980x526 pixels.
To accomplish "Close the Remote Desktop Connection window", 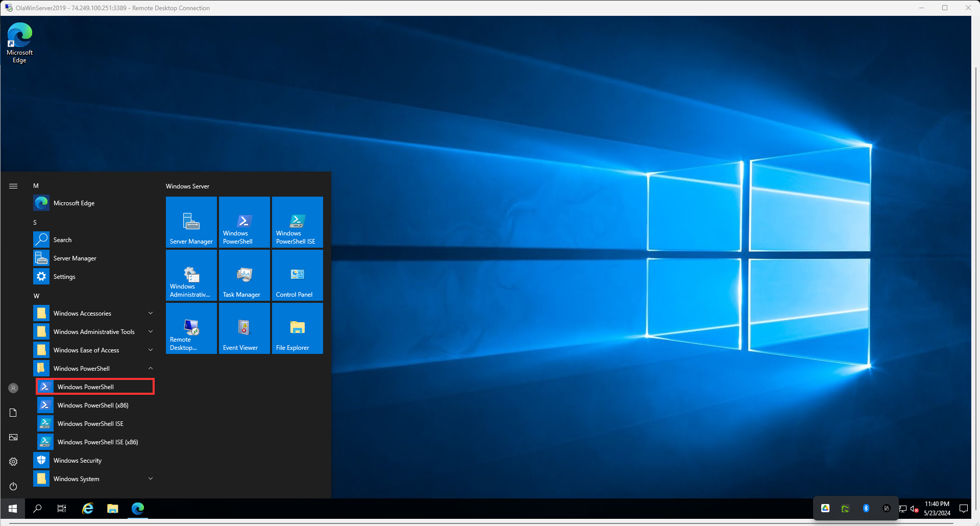I will 968,8.
